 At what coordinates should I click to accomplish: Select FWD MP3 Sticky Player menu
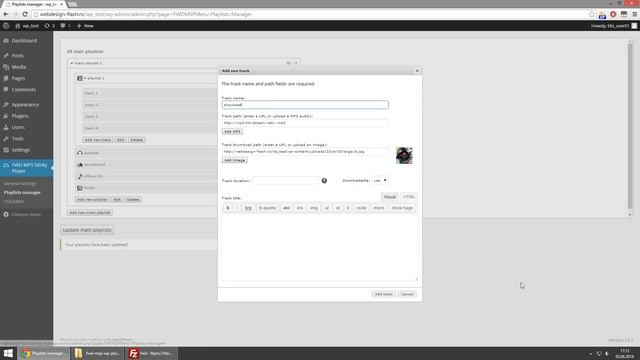(26, 168)
